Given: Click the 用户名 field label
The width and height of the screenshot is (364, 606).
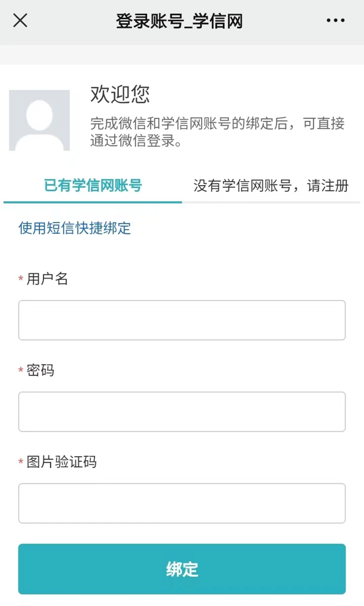Looking at the screenshot, I should click(x=48, y=279).
